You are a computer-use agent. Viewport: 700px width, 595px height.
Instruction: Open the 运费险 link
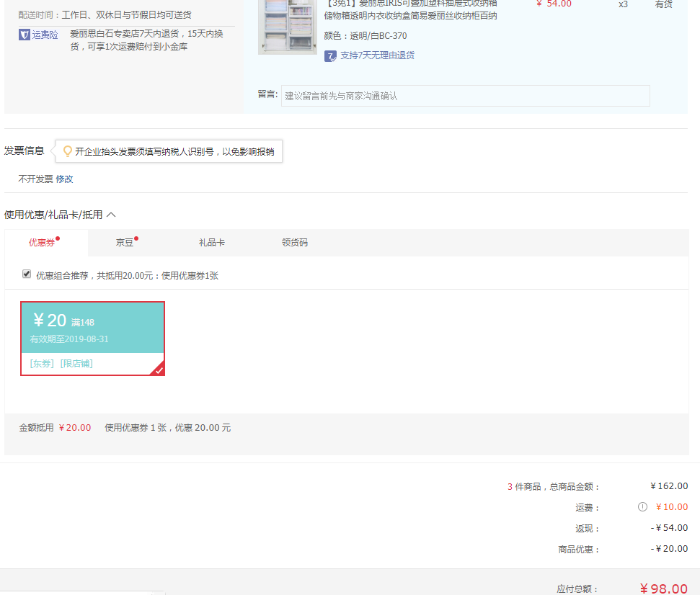(x=45, y=35)
